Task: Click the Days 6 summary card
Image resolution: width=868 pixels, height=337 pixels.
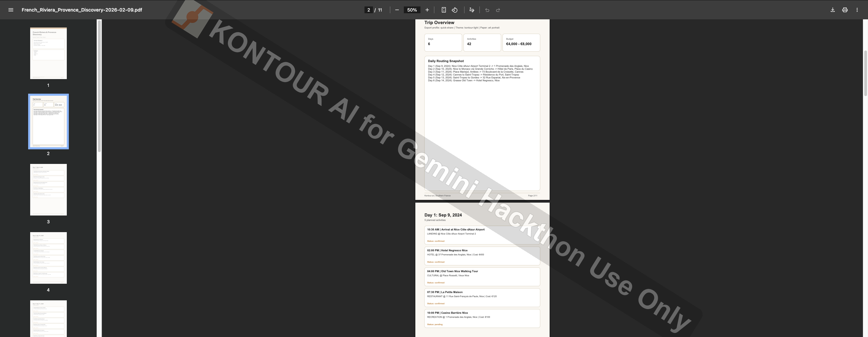Action: pyautogui.click(x=443, y=42)
